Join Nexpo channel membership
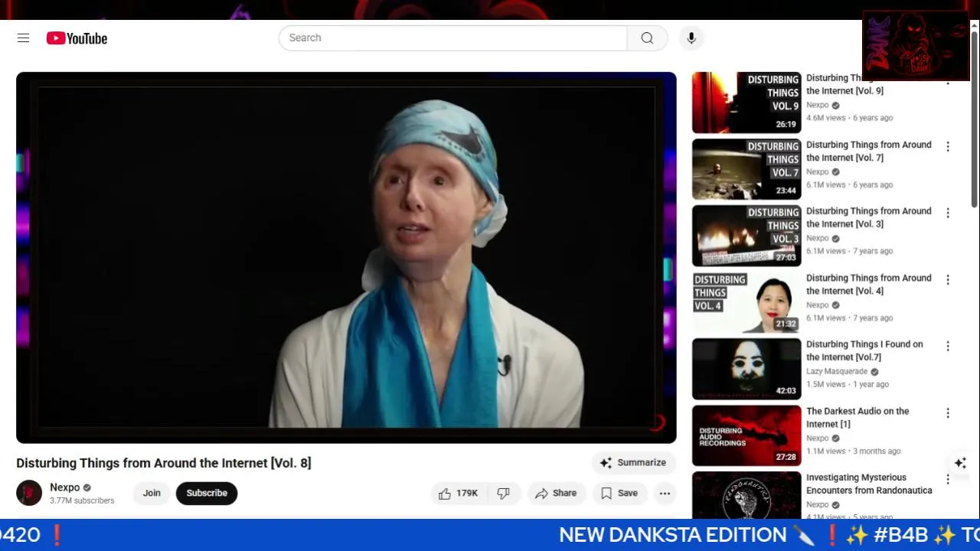Screen dimensions: 980x551 coord(152,493)
